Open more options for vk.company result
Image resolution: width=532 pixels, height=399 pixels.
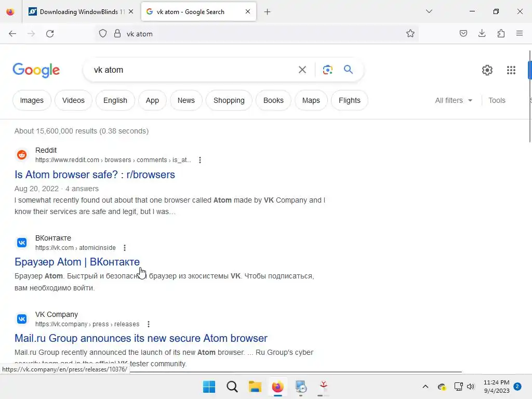pyautogui.click(x=148, y=324)
